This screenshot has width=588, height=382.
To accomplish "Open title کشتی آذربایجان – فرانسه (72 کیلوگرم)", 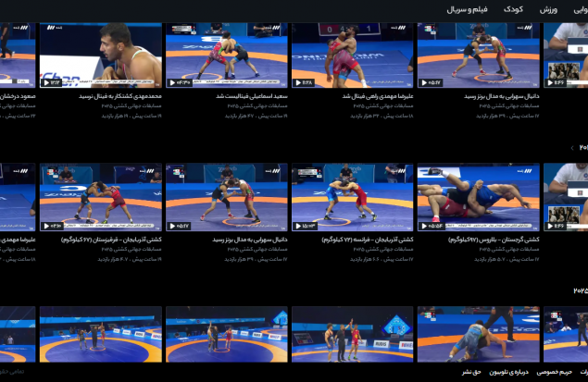I will tap(368, 240).
